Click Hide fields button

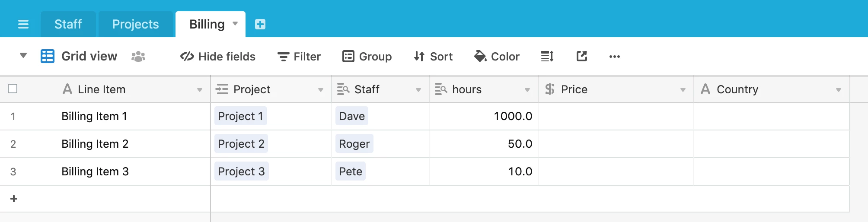click(218, 57)
